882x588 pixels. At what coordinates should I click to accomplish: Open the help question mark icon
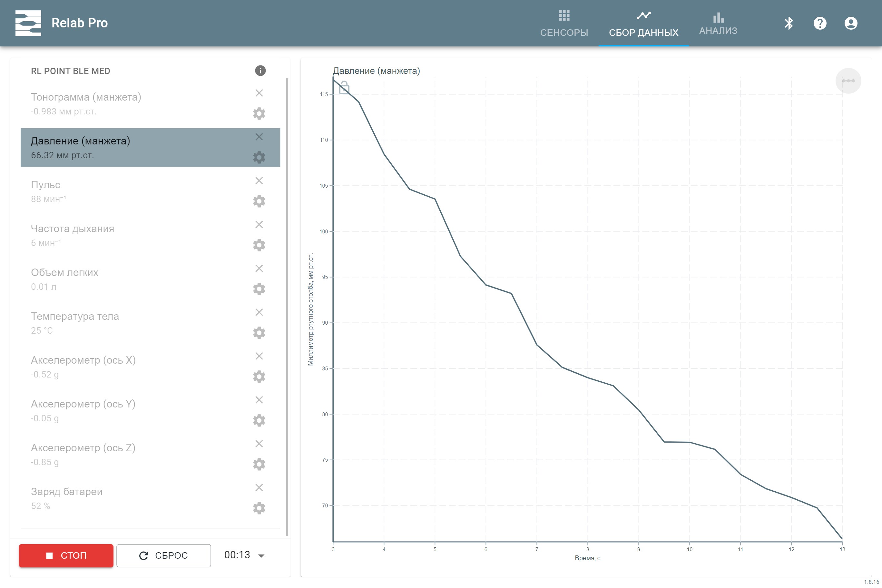[820, 23]
